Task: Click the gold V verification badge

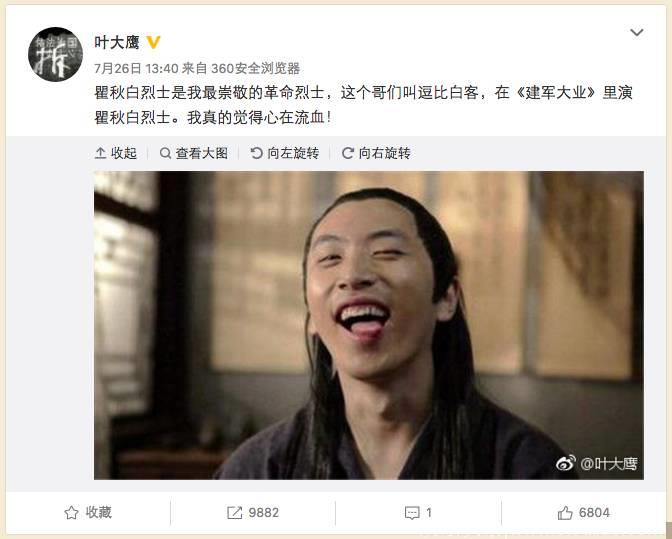Action: pyautogui.click(x=153, y=42)
